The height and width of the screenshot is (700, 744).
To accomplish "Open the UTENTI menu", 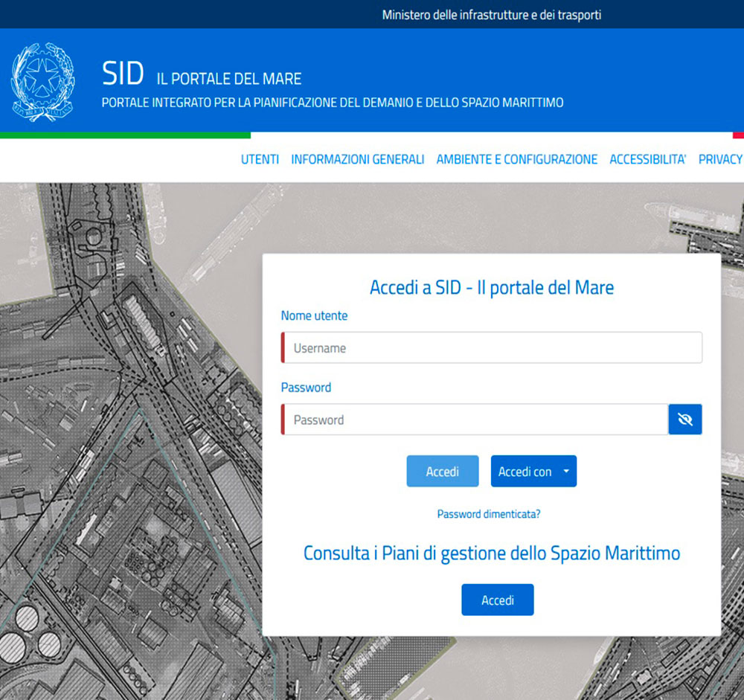I will pyautogui.click(x=260, y=159).
